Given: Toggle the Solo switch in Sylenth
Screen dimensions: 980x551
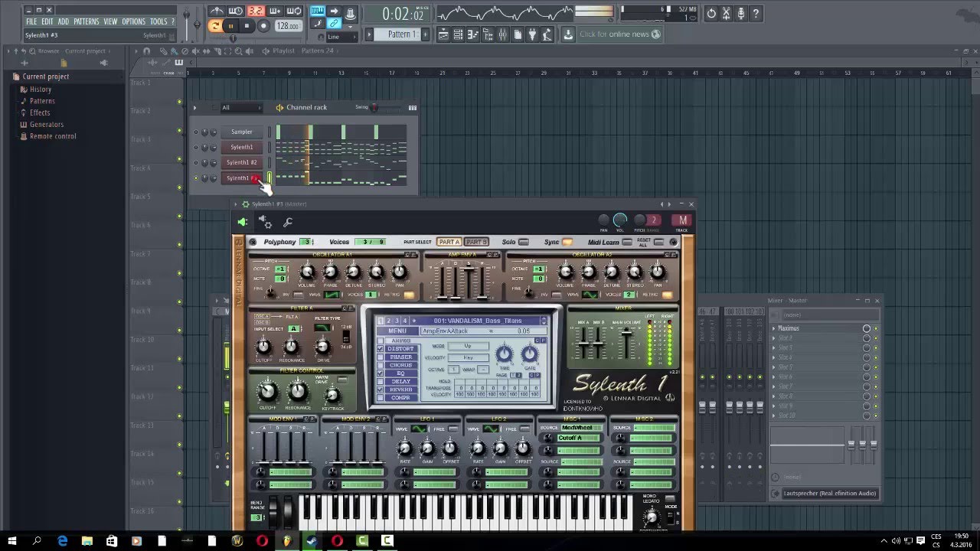Looking at the screenshot, I should click(x=524, y=242).
